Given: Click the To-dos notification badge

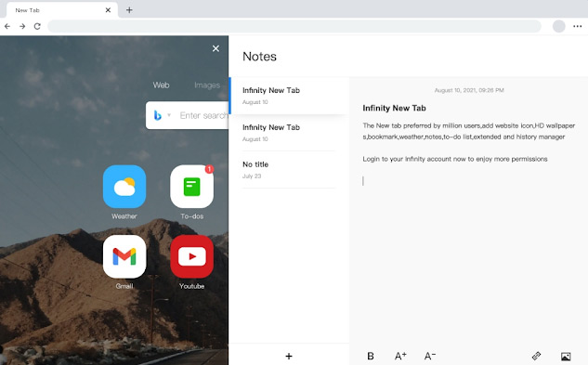Looking at the screenshot, I should [x=209, y=169].
